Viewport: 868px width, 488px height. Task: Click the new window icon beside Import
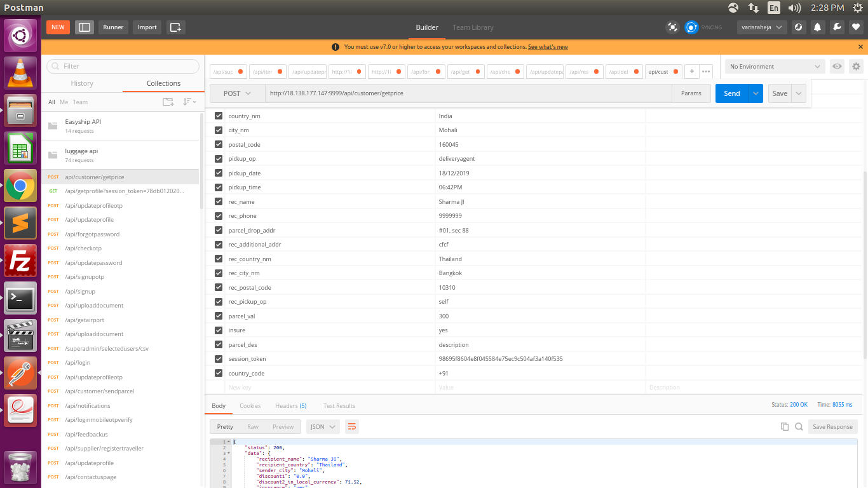pos(176,27)
